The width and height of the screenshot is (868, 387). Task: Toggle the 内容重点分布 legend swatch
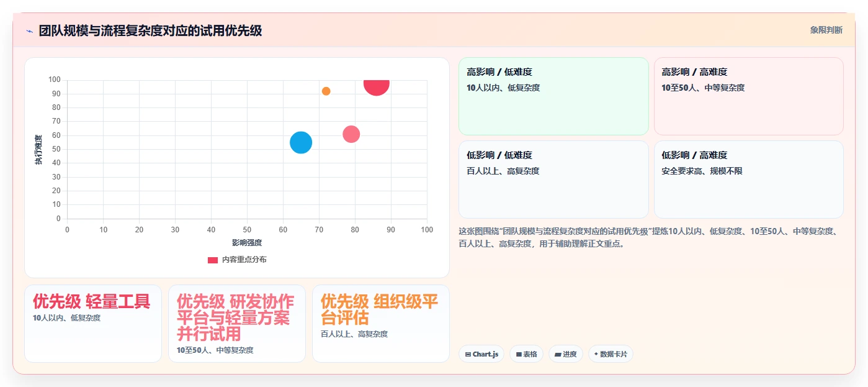tap(213, 260)
